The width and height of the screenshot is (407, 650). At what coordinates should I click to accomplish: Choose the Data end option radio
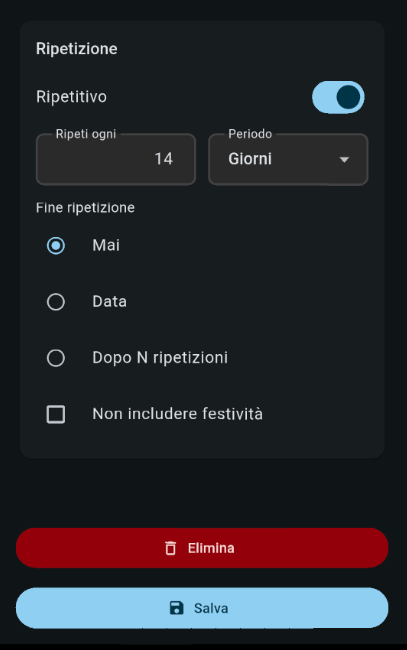point(56,302)
